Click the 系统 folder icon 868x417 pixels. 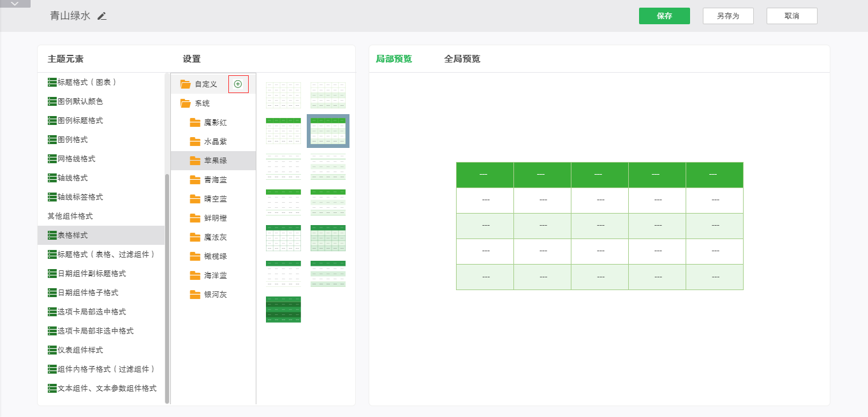[x=186, y=103]
